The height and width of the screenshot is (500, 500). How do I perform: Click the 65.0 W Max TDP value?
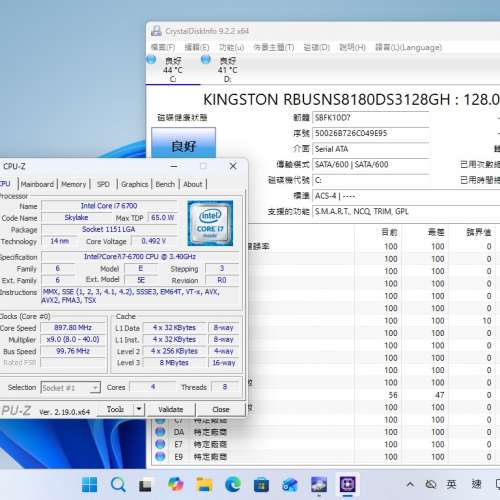[163, 218]
